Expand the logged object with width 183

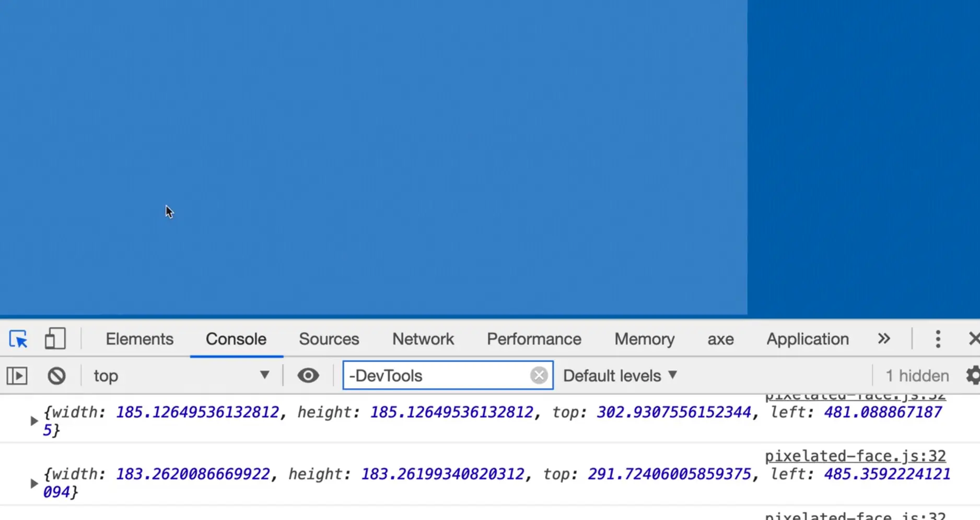34,483
